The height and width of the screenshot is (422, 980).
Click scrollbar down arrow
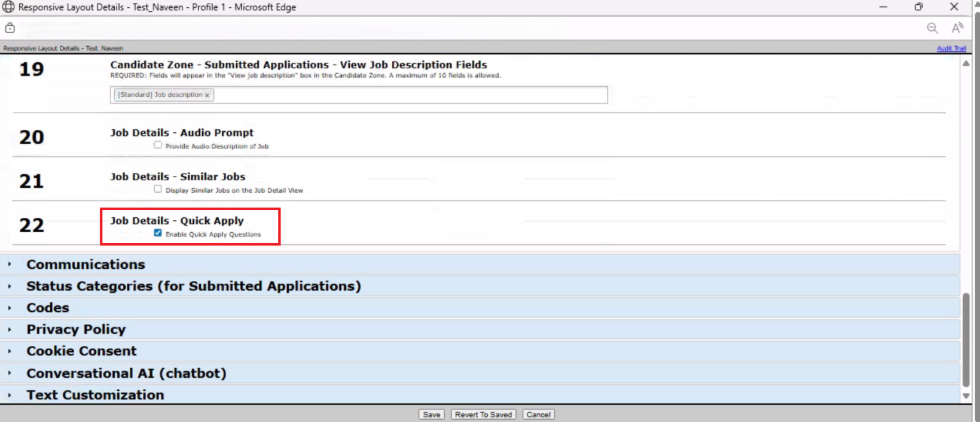tap(966, 396)
